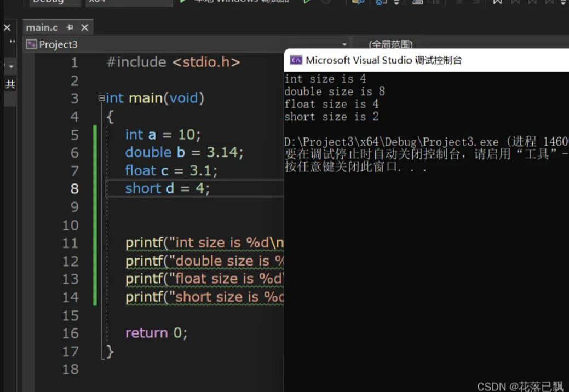Click line number 8 in the gutter
569x392 pixels.
point(74,188)
